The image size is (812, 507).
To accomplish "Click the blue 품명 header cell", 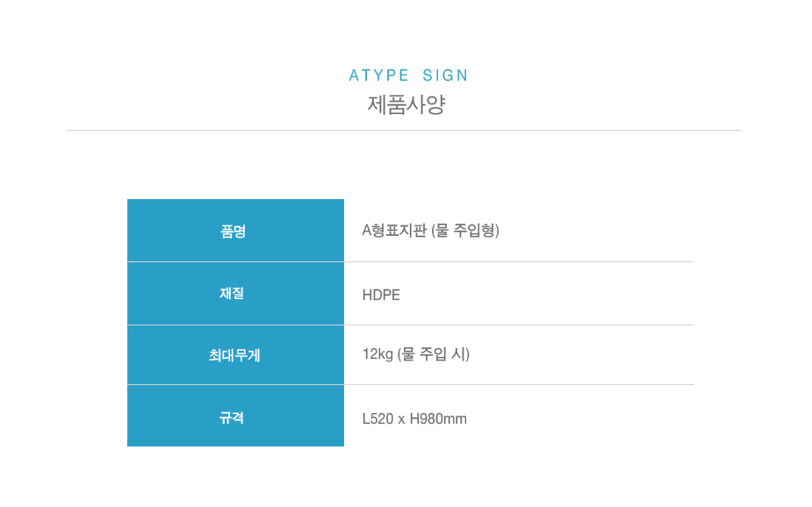I will pos(235,231).
